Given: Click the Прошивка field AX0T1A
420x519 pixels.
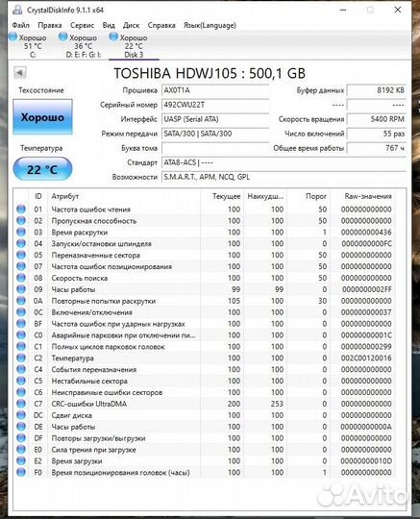Looking at the screenshot, I should (x=215, y=90).
